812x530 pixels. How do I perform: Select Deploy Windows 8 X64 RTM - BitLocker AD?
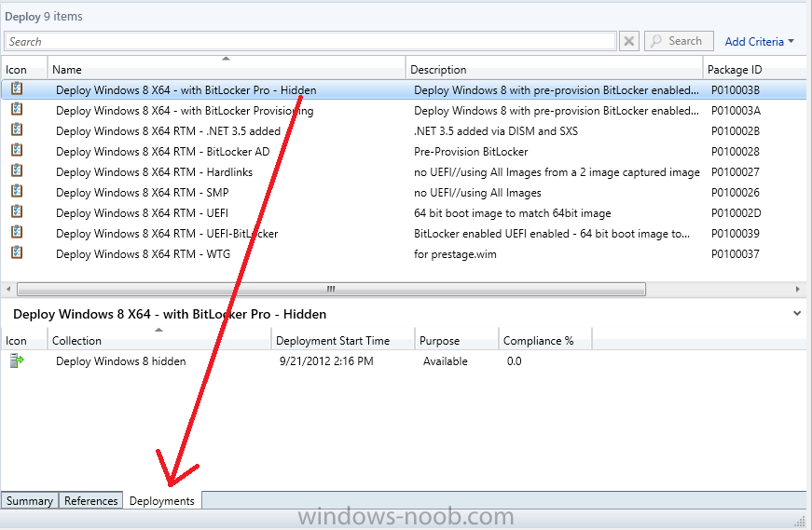pos(162,152)
